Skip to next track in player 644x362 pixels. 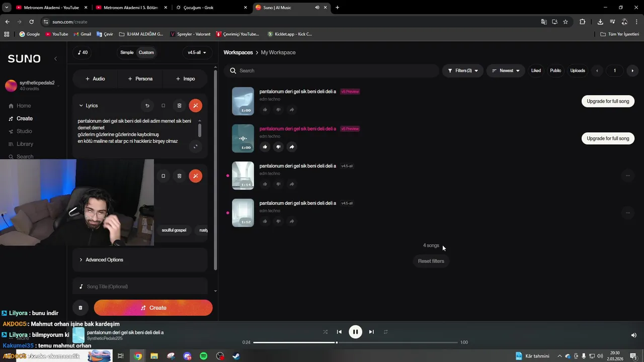371,332
